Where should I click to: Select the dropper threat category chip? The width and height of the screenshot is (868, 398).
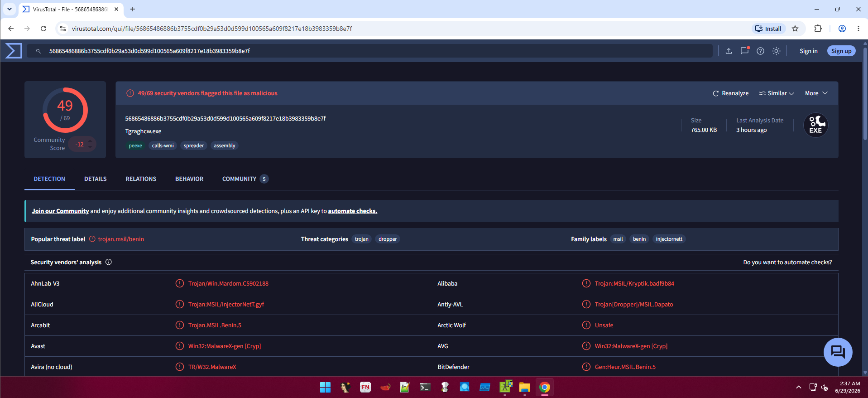(x=388, y=239)
